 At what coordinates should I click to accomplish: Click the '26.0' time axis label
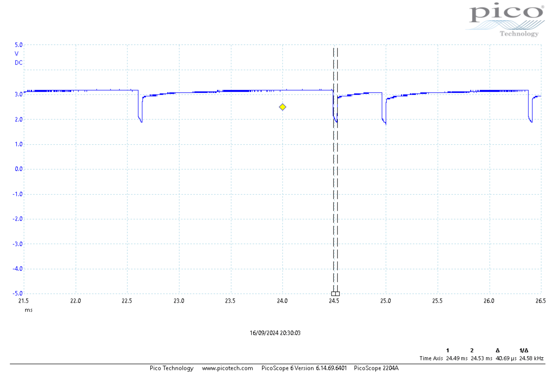[x=489, y=301]
